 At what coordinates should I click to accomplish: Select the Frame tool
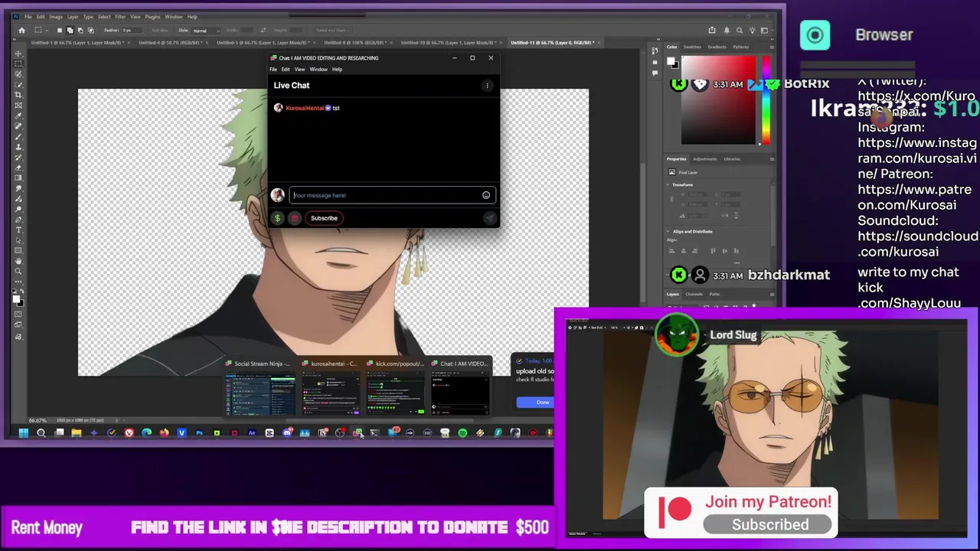[18, 105]
